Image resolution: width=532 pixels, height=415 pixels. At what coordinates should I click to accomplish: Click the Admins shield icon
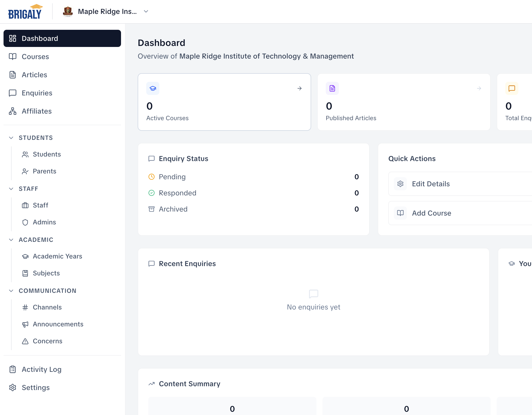(x=25, y=222)
